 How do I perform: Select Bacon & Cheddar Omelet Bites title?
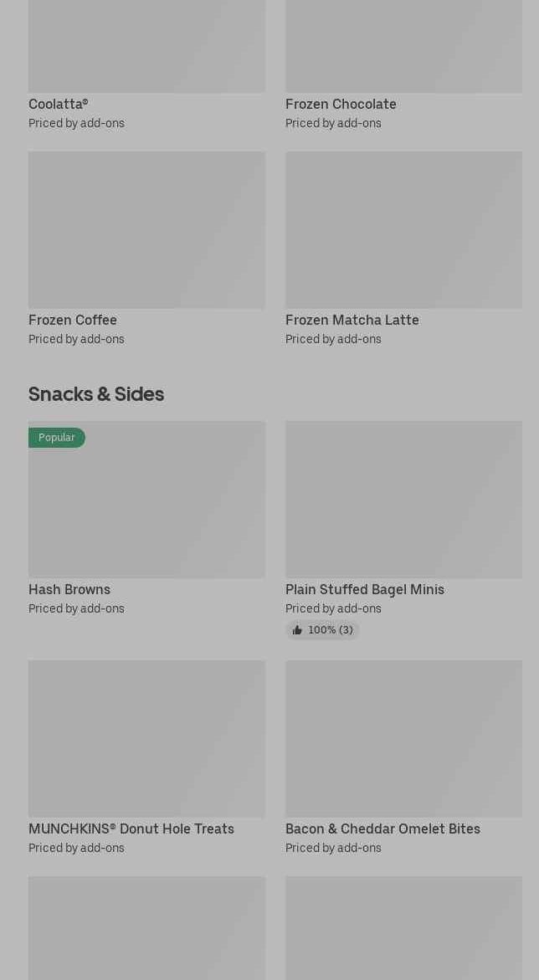(x=382, y=829)
